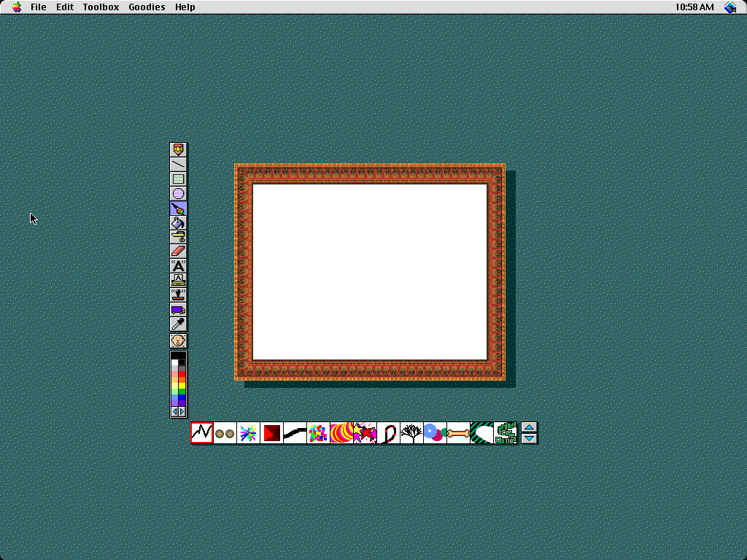
Task: Select the straight Line tool
Action: [178, 165]
